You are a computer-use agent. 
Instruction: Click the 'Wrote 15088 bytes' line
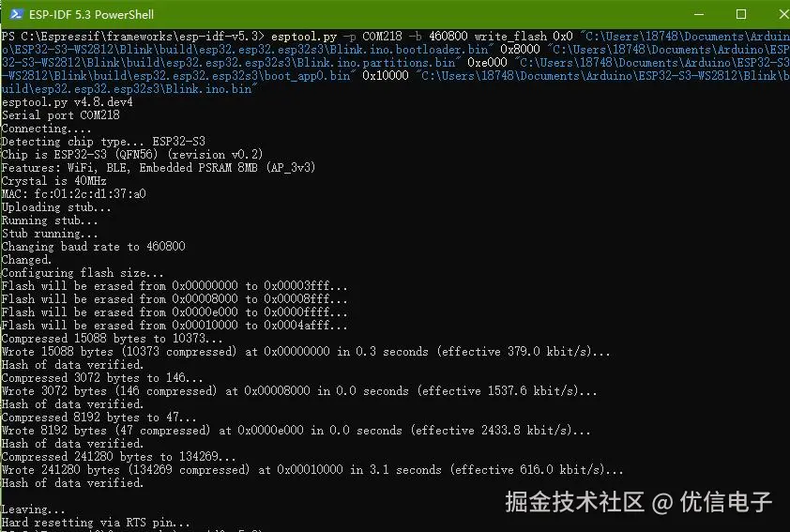[x=306, y=352]
